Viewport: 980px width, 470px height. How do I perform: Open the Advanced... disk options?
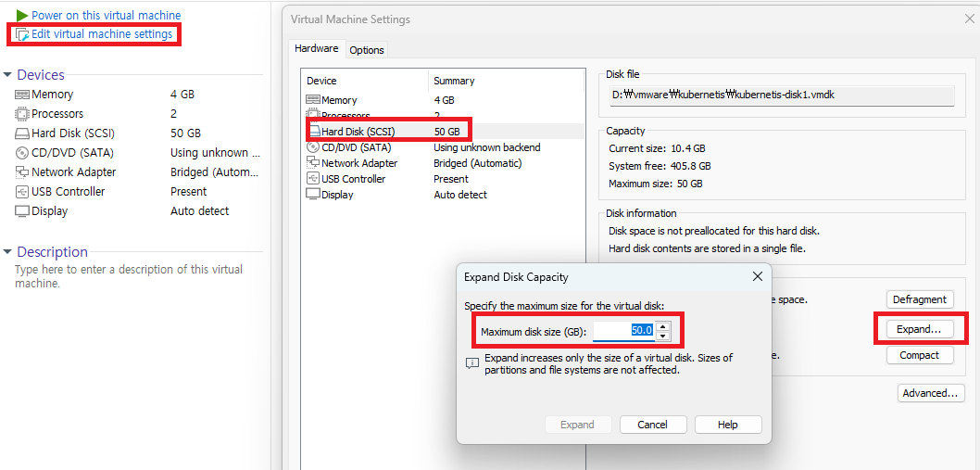[931, 393]
